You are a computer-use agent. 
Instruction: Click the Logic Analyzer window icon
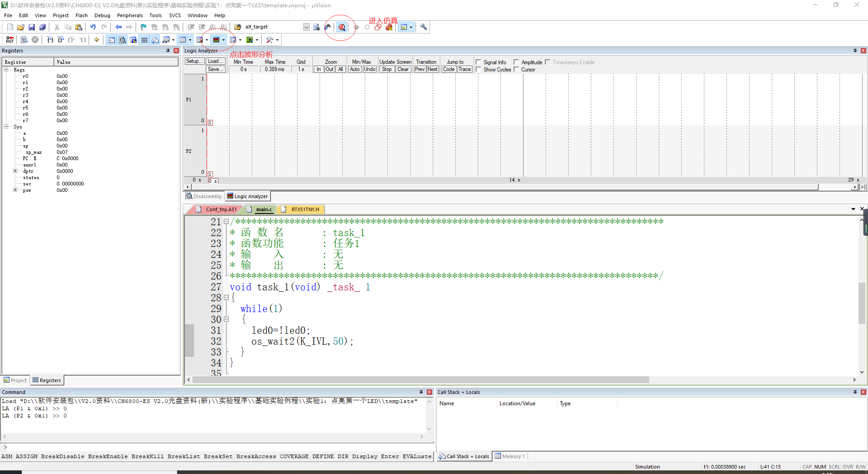[216, 40]
